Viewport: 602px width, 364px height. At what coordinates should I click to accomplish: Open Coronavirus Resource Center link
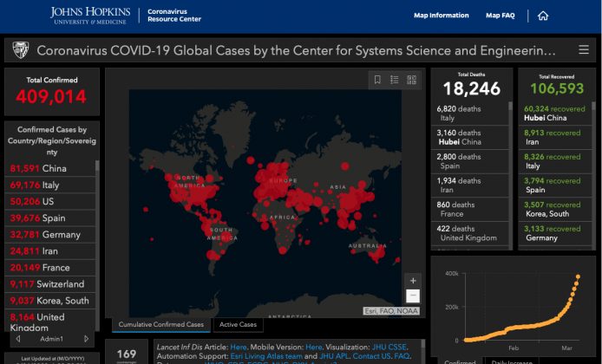[174, 16]
